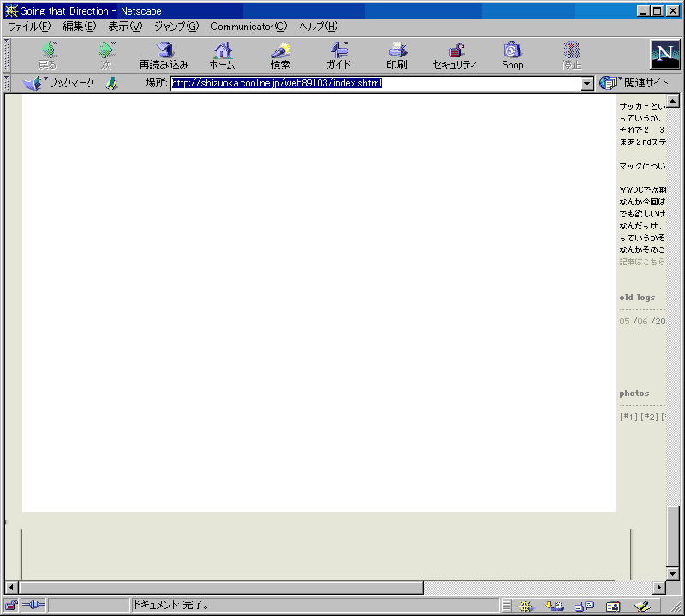685x616 pixels.
Task: Print the page with 印刷
Action: (x=396, y=56)
